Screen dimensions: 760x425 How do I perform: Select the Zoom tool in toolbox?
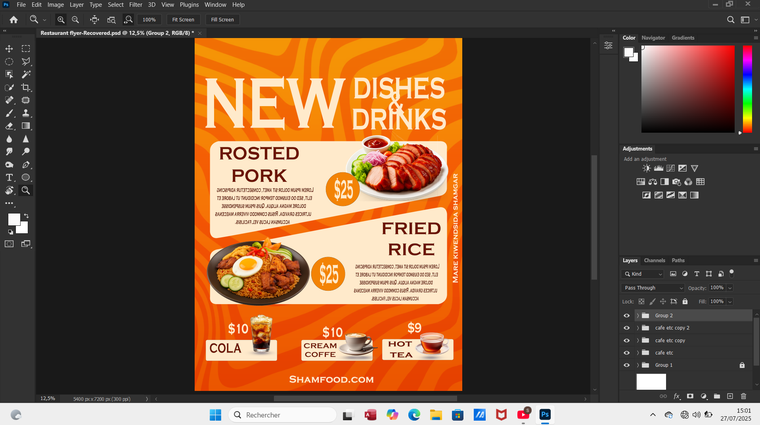[x=26, y=190]
